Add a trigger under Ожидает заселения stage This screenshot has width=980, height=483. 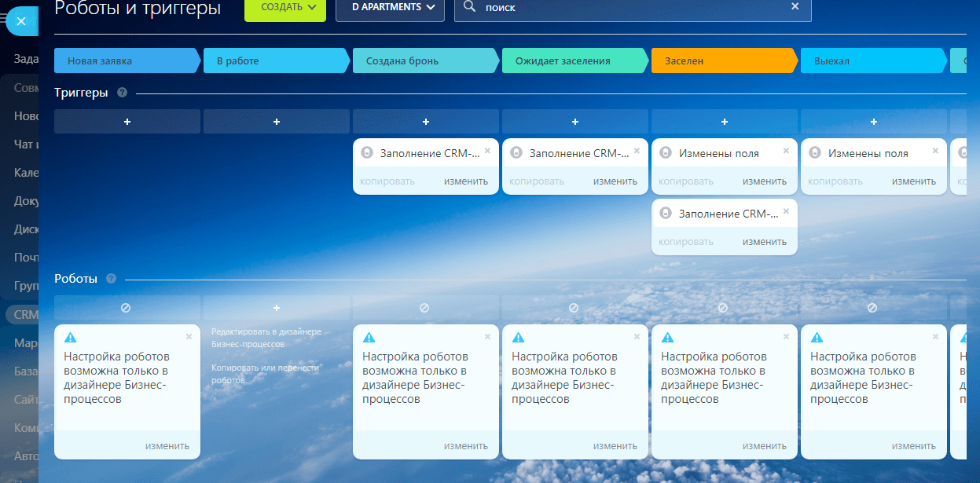point(575,122)
